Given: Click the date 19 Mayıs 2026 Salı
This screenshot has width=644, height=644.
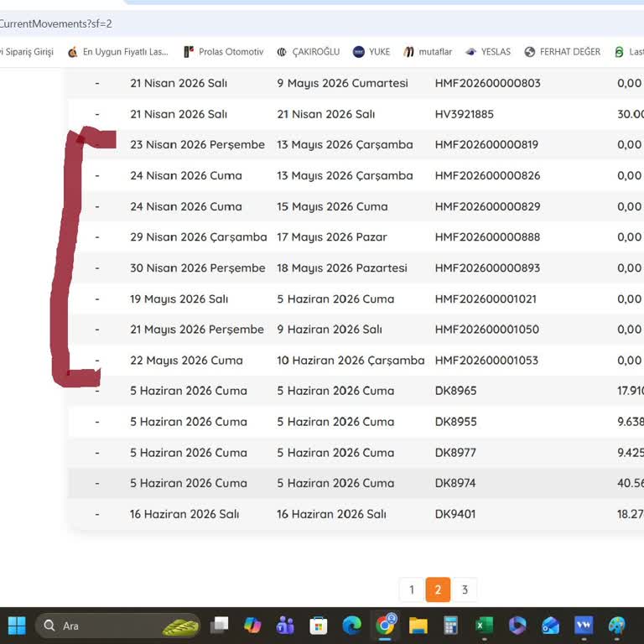Looking at the screenshot, I should point(179,299).
